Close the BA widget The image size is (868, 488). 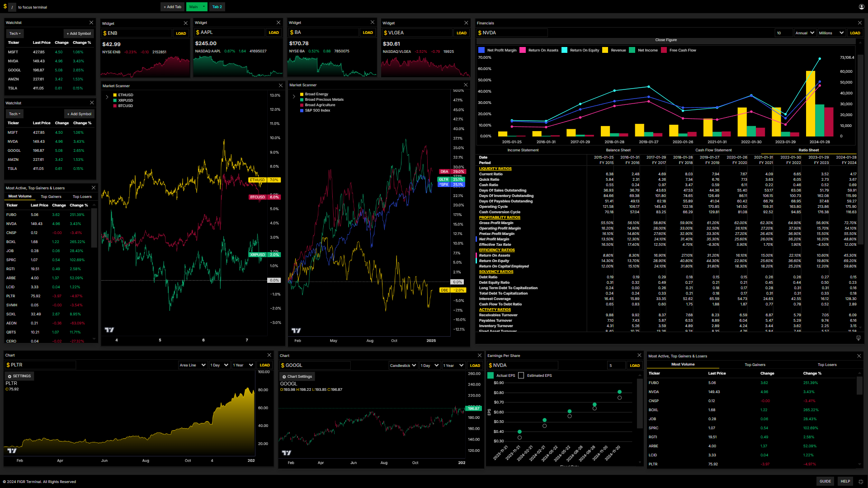coord(373,22)
